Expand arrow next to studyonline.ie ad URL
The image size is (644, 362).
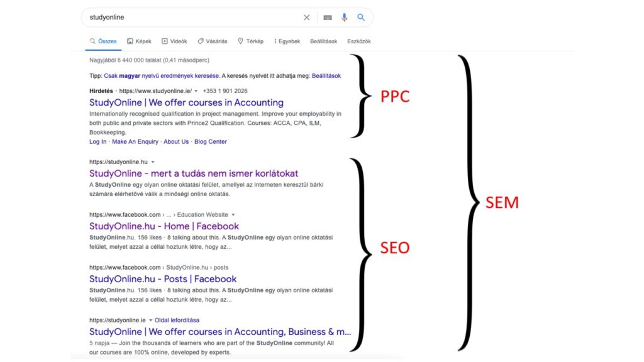point(196,91)
